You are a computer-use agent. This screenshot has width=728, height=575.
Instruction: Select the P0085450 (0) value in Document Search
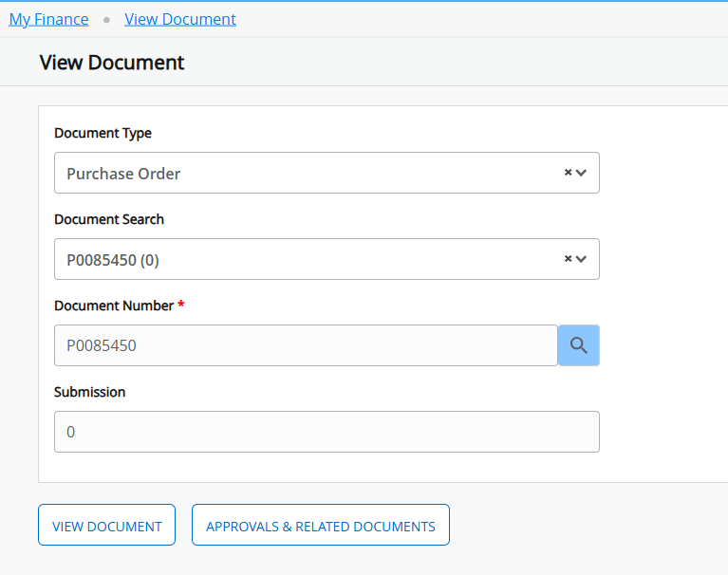click(113, 260)
